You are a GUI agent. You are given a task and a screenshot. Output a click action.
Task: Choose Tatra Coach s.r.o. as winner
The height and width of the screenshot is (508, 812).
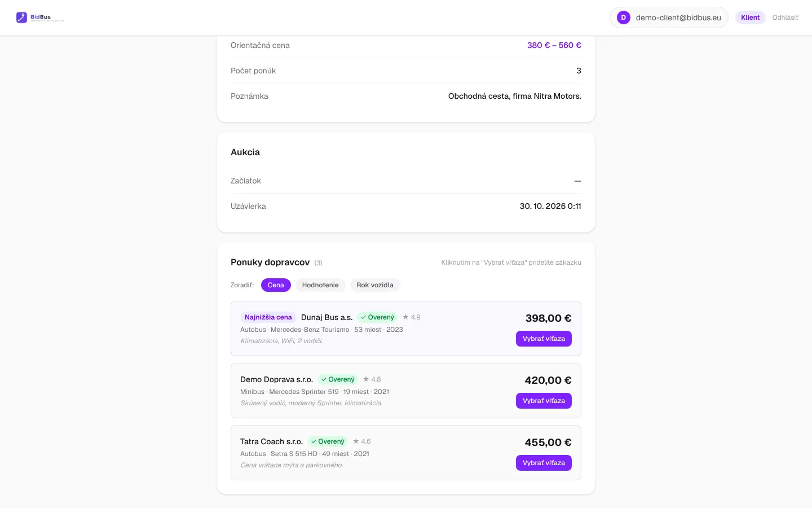coord(544,463)
